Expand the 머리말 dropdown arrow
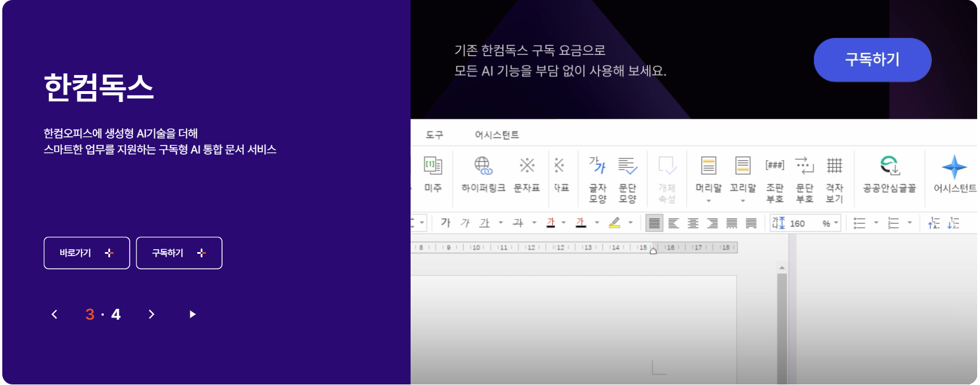 (709, 201)
